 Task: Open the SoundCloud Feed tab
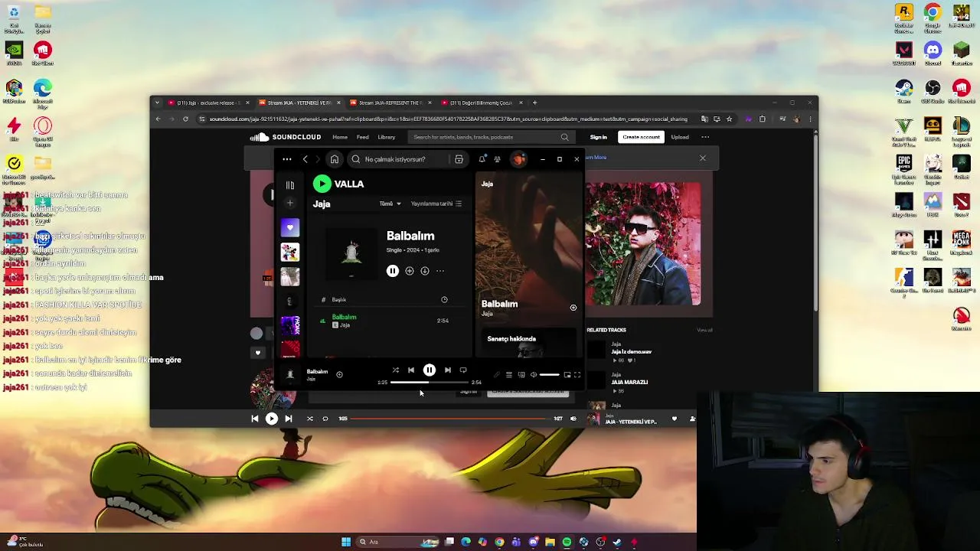[x=363, y=137]
